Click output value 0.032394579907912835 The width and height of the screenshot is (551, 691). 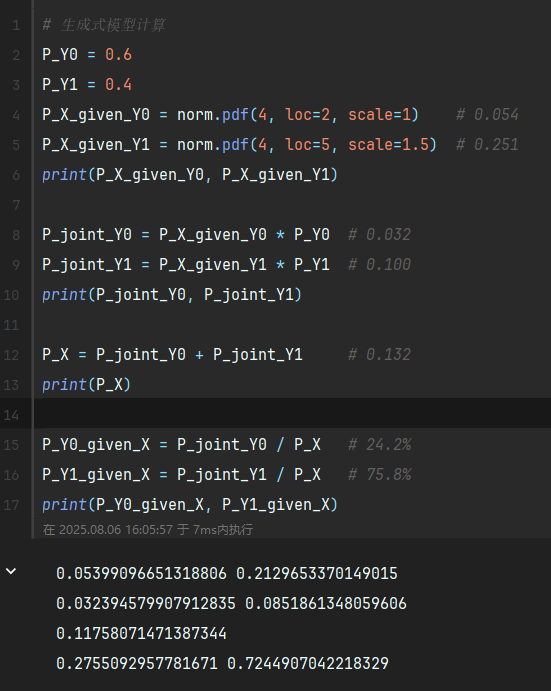click(x=145, y=603)
